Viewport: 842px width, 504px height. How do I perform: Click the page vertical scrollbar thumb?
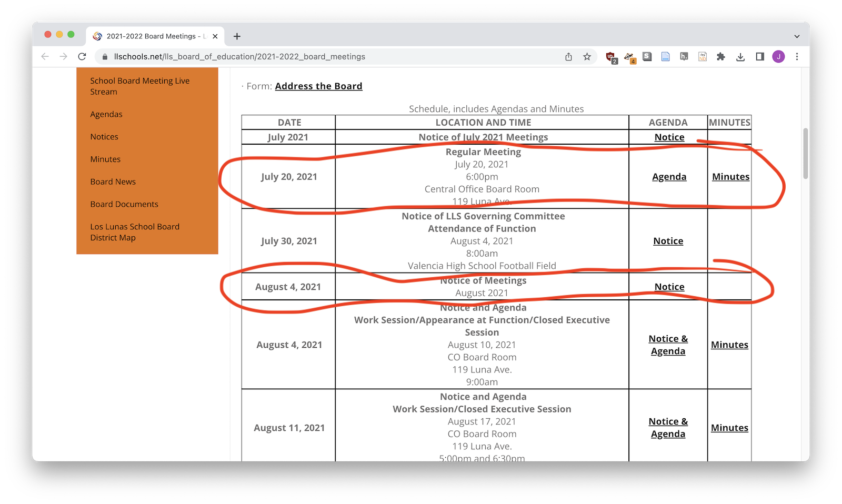(805, 154)
